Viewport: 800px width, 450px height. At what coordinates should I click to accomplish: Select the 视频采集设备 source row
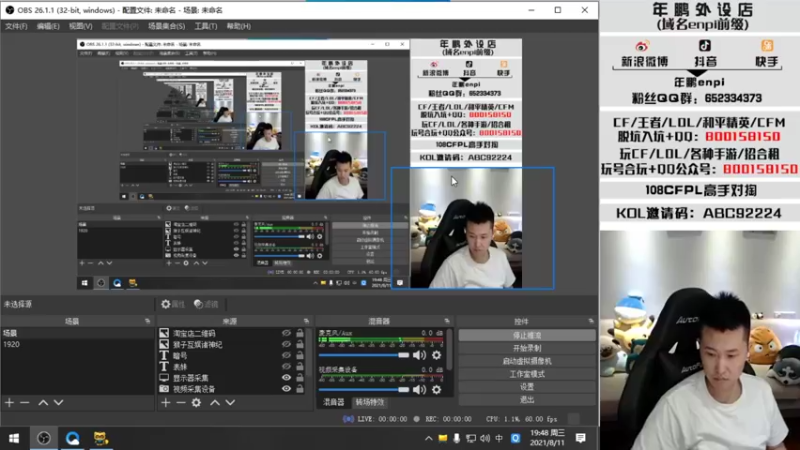(x=232, y=389)
